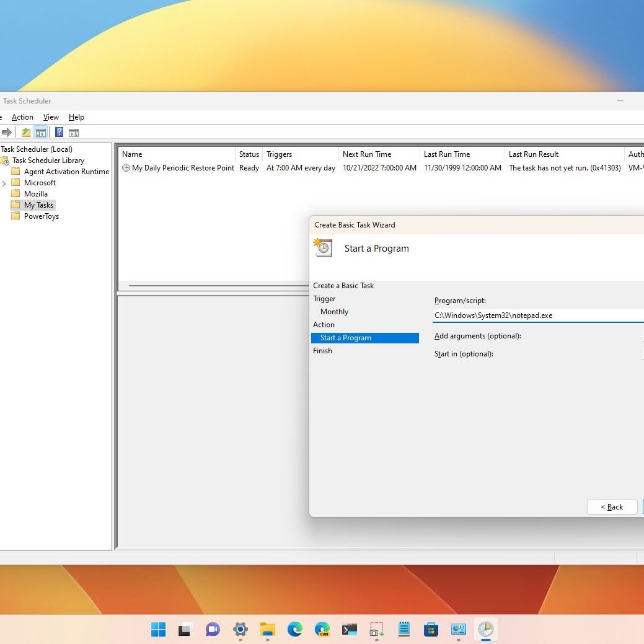
Task: Select the PowerToys folder in tree
Action: tap(41, 216)
